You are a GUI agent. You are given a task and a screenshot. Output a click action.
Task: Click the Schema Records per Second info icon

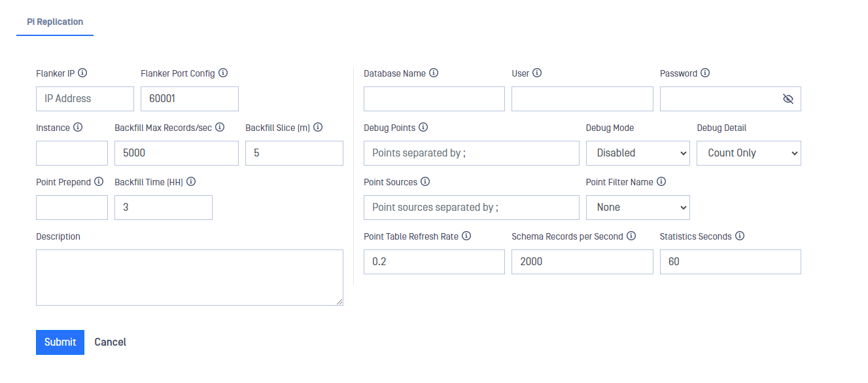coord(631,236)
